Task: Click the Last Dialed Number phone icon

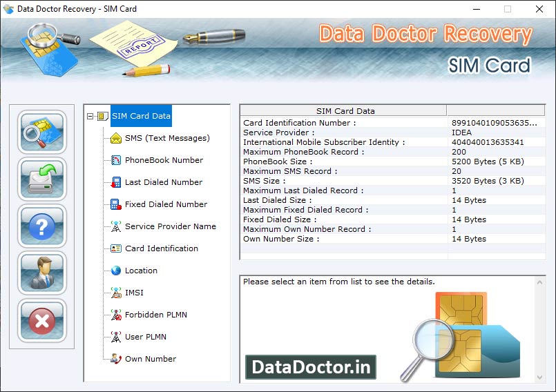Action: click(116, 182)
